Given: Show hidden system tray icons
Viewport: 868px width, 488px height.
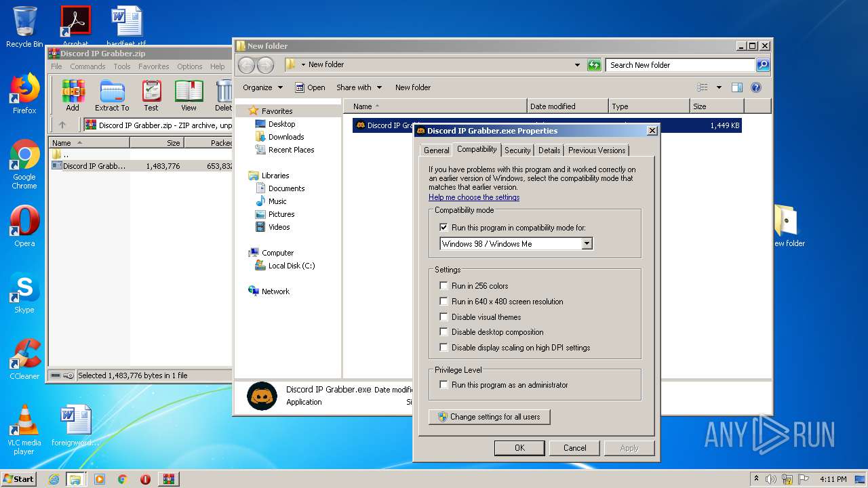Looking at the screenshot, I should pyautogui.click(x=756, y=479).
